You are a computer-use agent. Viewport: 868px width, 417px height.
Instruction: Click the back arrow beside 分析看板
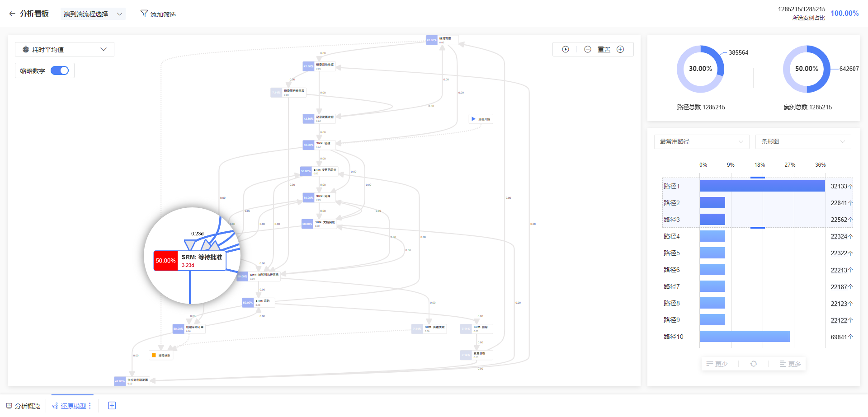(12, 14)
